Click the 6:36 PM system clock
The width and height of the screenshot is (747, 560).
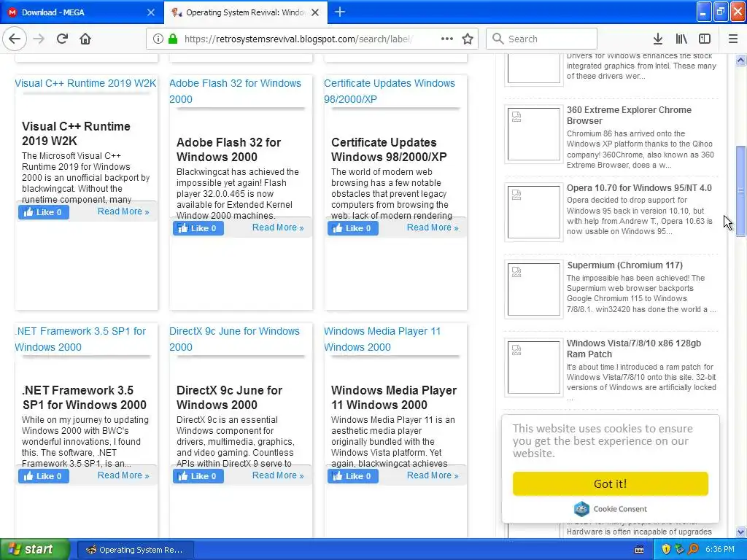coord(719,550)
